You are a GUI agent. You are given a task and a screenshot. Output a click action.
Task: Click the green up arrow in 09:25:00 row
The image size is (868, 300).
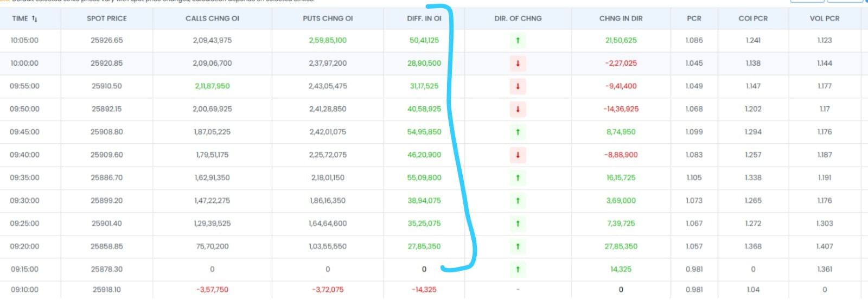tap(518, 224)
